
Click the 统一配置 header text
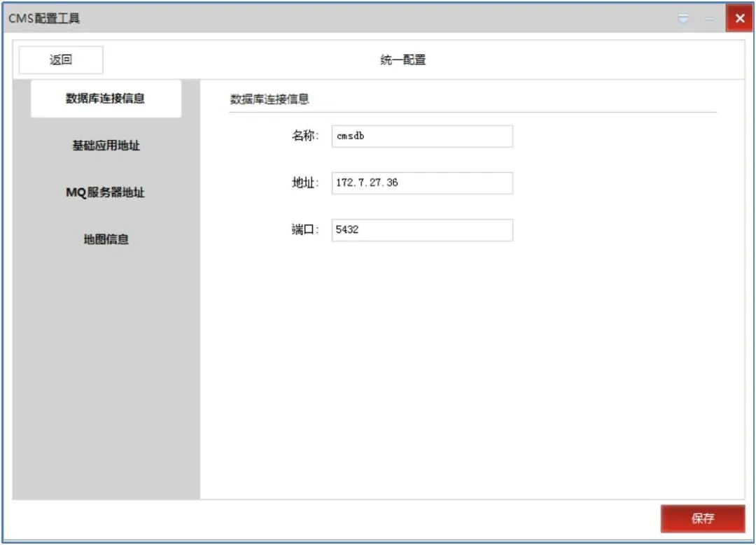[x=402, y=59]
